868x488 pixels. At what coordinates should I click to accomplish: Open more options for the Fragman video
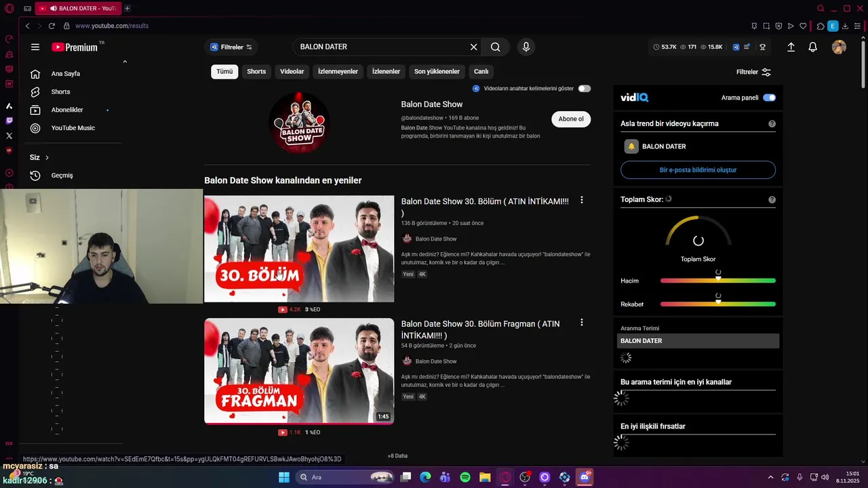(581, 323)
